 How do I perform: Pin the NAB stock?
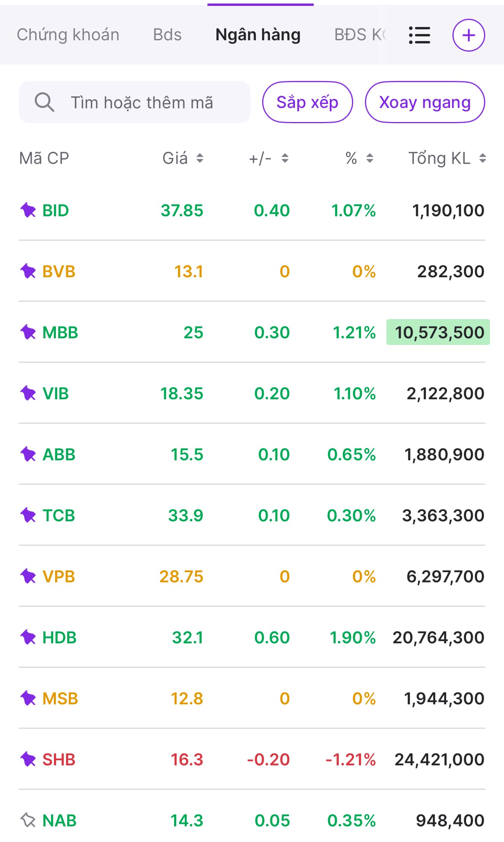[28, 820]
